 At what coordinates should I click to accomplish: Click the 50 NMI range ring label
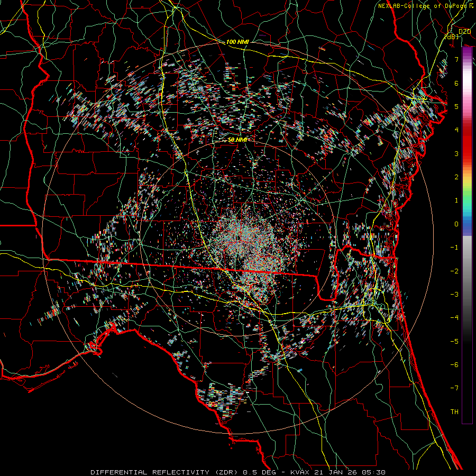pyautogui.click(x=237, y=140)
